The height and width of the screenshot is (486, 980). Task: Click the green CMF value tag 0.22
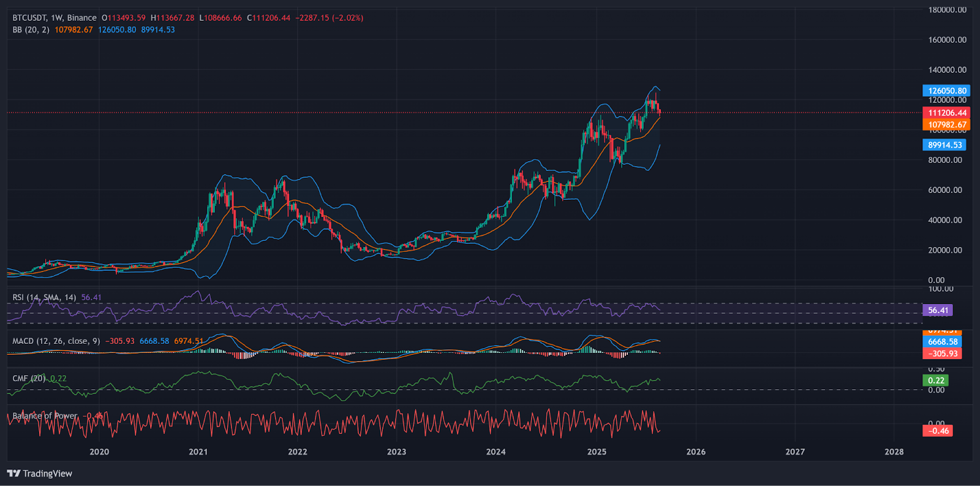[x=935, y=380]
